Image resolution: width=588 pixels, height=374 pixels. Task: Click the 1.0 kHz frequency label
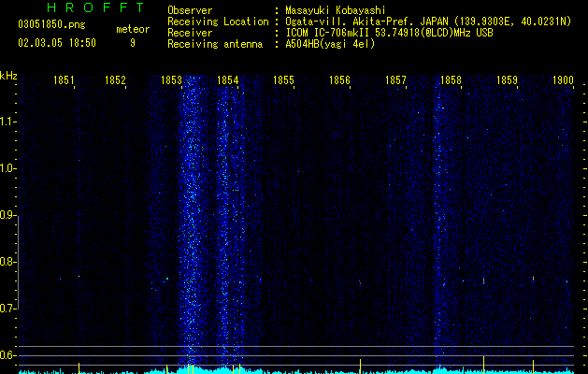(x=7, y=168)
